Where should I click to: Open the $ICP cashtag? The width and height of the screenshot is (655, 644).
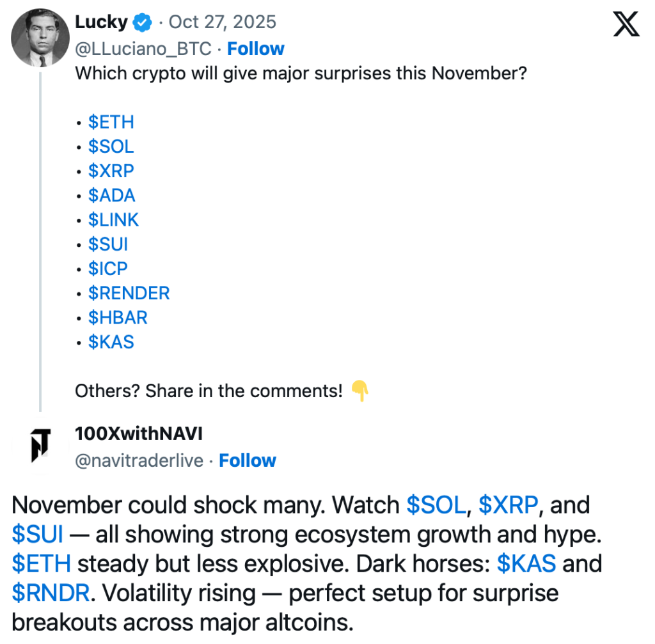[108, 269]
